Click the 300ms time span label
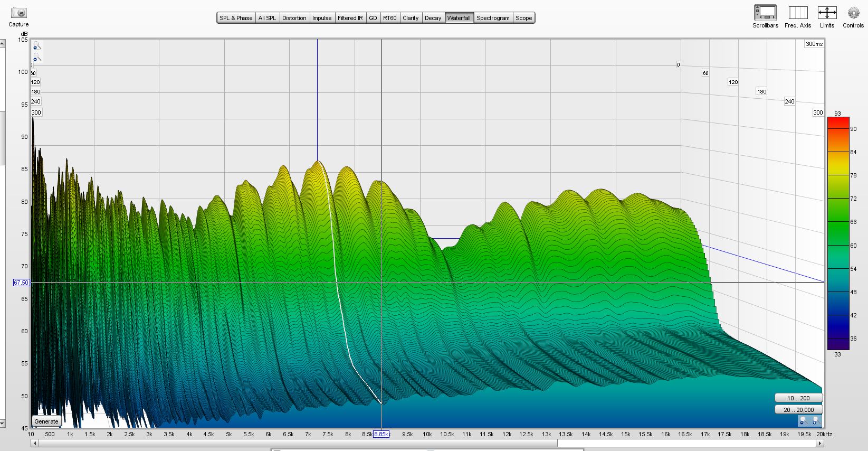The image size is (868, 451). (x=814, y=44)
